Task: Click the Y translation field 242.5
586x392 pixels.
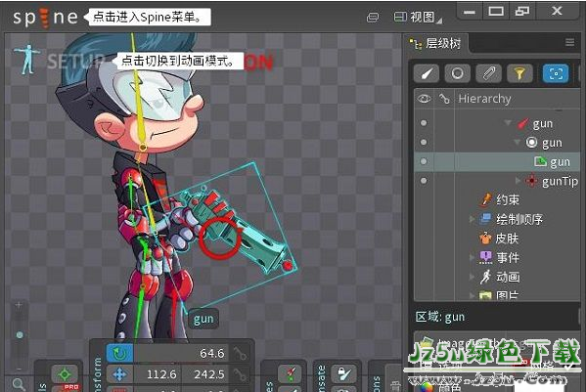Action: 205,374
